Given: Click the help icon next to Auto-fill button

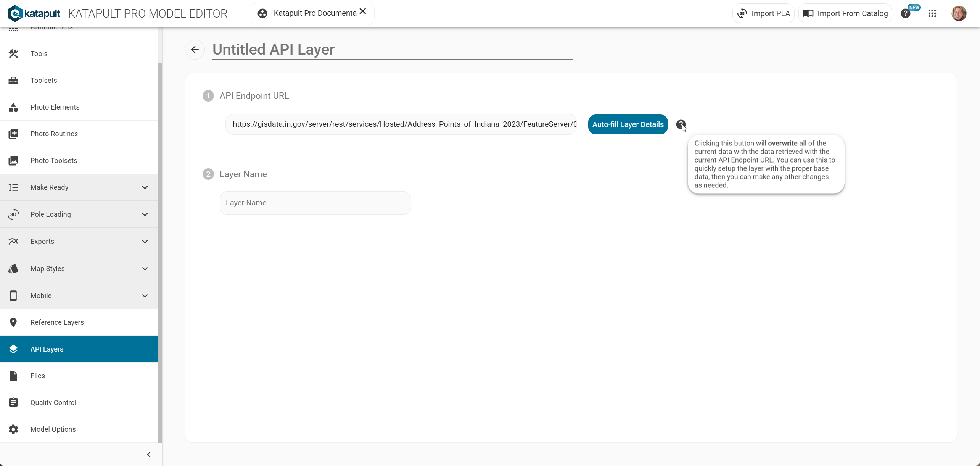Looking at the screenshot, I should pos(681,124).
